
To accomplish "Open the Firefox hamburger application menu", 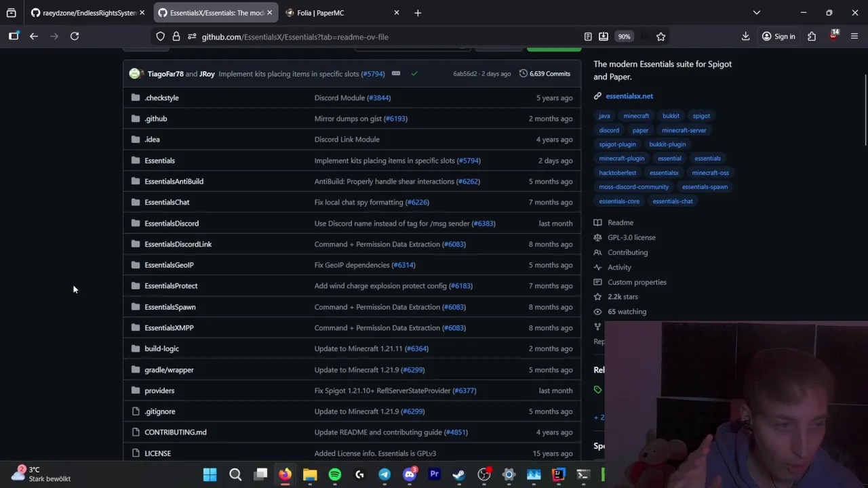I will click(854, 37).
